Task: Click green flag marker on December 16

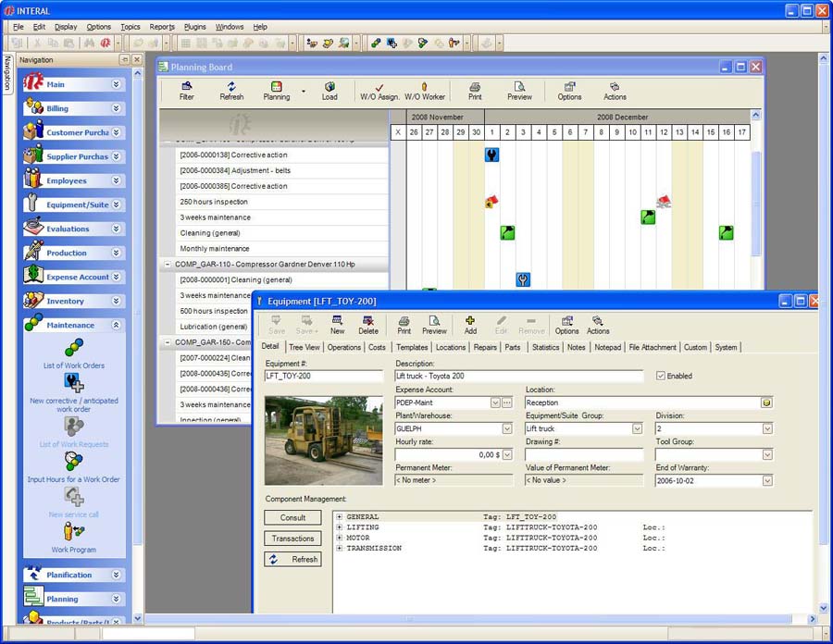Action: tap(727, 232)
